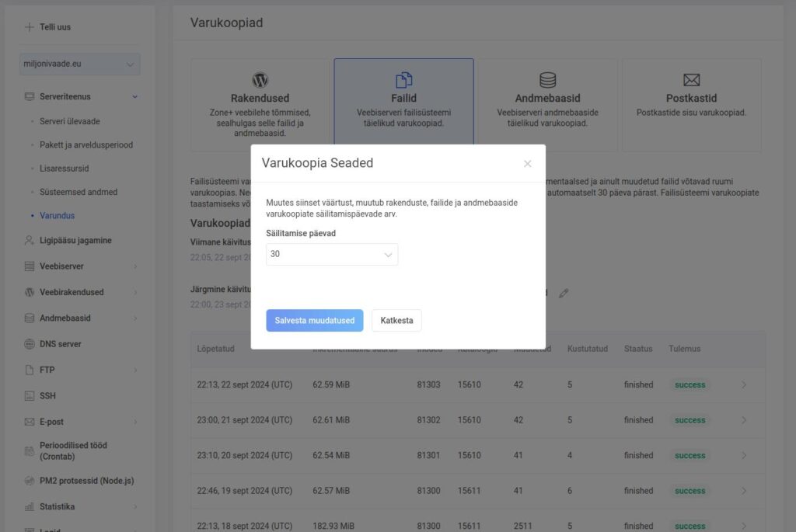Image resolution: width=796 pixels, height=532 pixels.
Task: Open details arrow for 22:13, 22 sept 2024 row
Action: point(744,385)
